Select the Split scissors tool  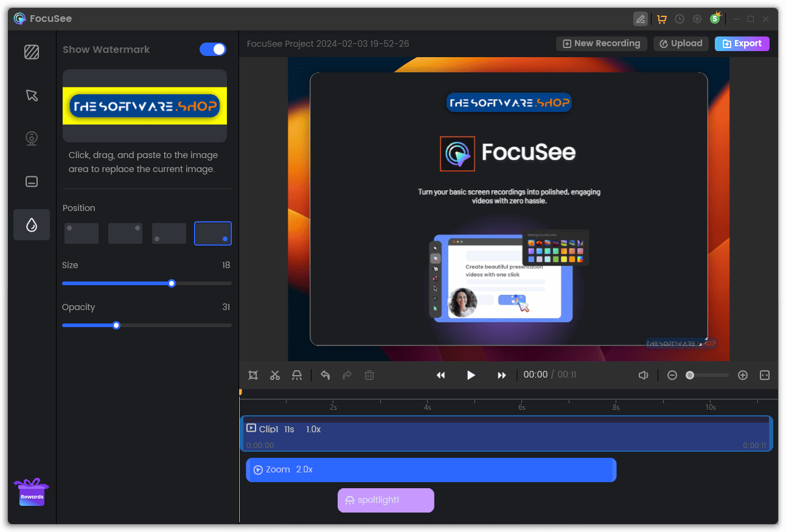[275, 375]
